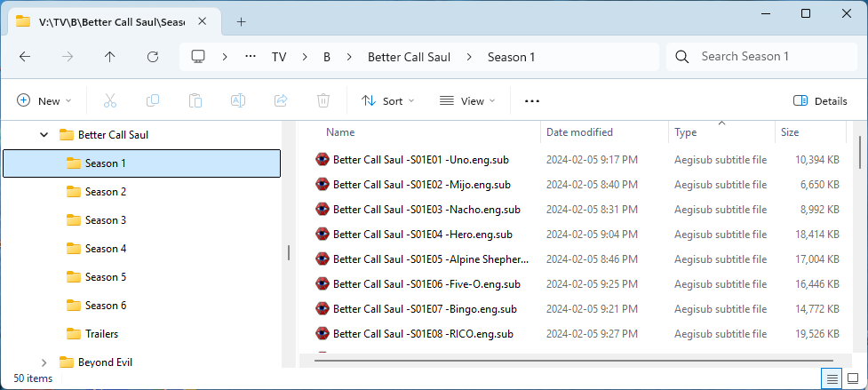Sort by the Name column header

coord(340,132)
